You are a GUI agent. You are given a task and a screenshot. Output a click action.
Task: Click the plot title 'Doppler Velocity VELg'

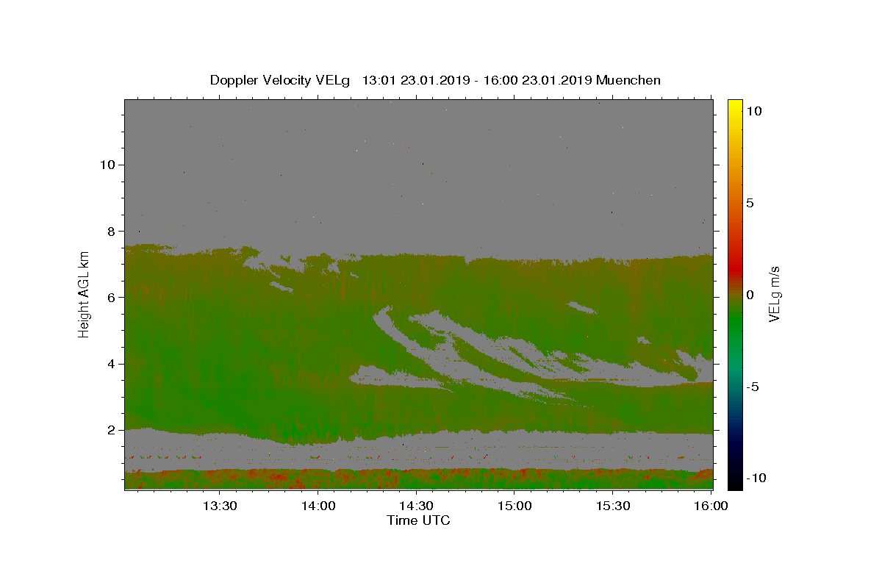(282, 80)
